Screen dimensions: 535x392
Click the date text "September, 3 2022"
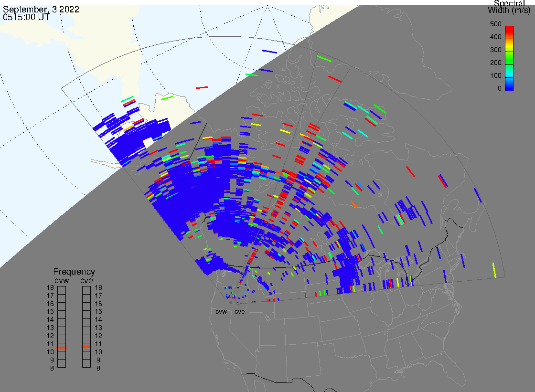(x=41, y=9)
